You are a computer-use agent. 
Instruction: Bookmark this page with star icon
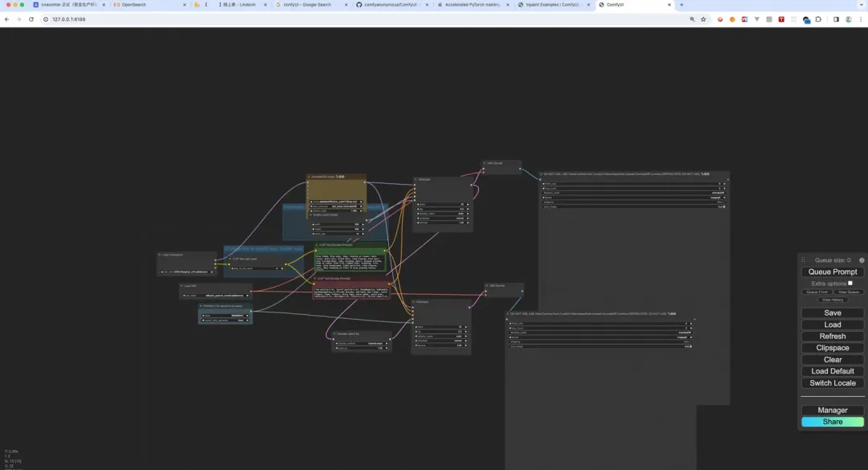(703, 19)
